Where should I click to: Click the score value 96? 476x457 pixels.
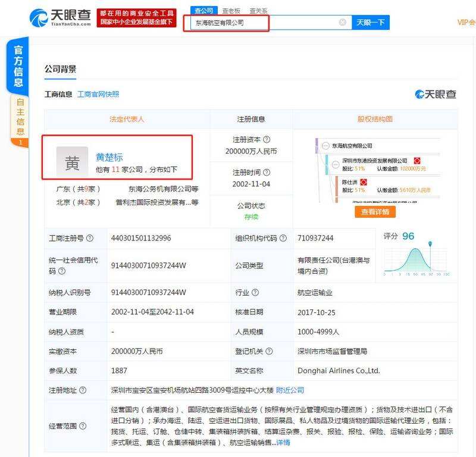tap(408, 236)
